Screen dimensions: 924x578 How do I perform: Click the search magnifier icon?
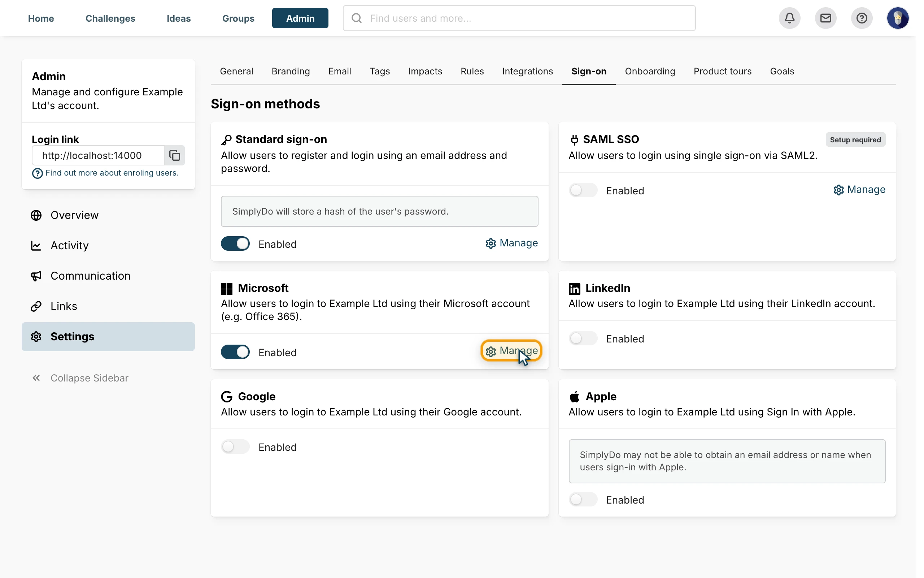click(x=356, y=18)
